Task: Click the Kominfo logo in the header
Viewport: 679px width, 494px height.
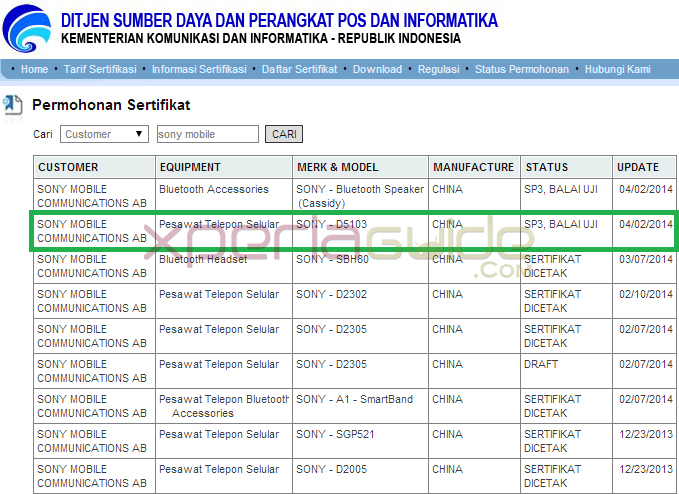Action: pos(26,28)
